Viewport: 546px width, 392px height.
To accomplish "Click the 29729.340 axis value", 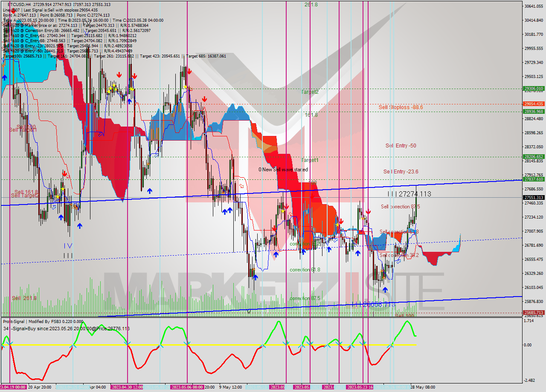I will point(534,62).
